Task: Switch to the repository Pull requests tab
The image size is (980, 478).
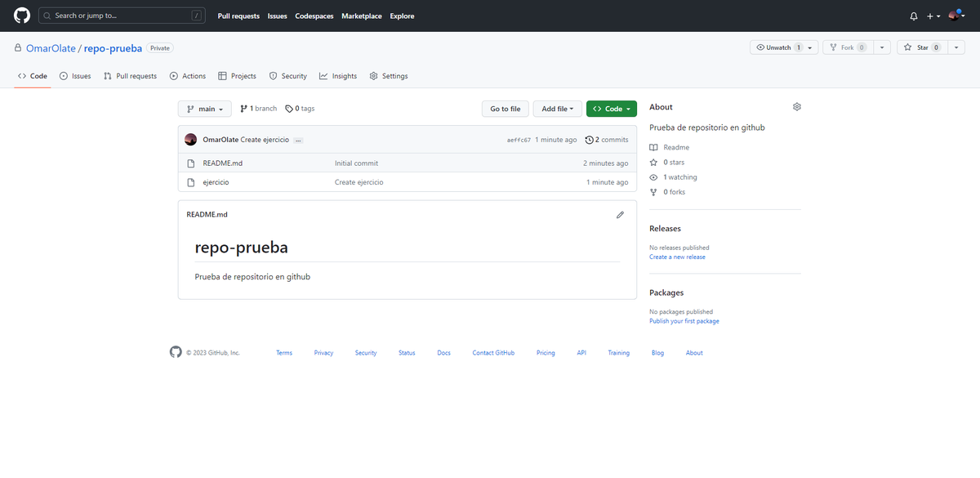Action: pyautogui.click(x=130, y=76)
